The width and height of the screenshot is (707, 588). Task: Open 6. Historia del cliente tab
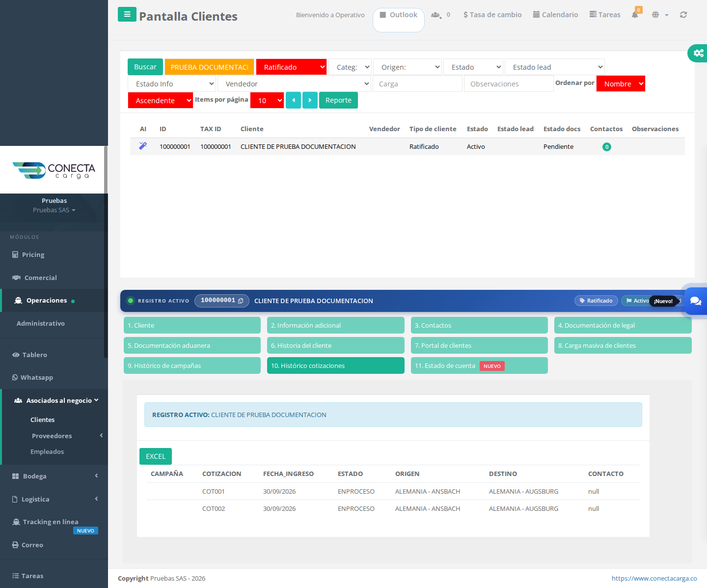(335, 345)
